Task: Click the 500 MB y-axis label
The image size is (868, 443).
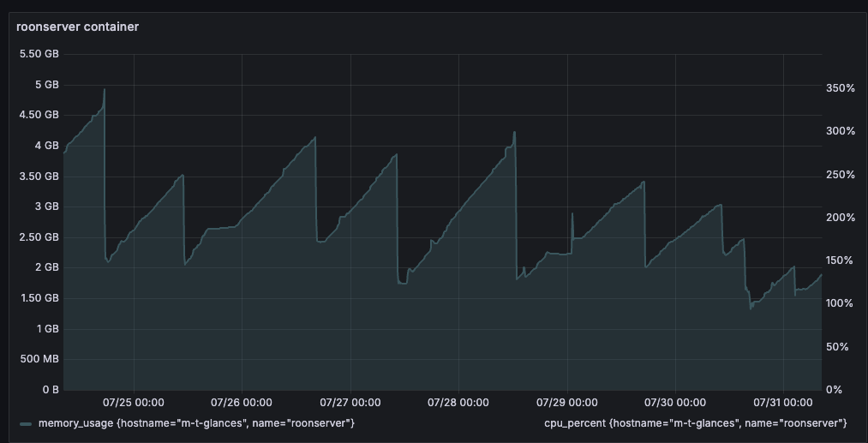Action: [39, 359]
